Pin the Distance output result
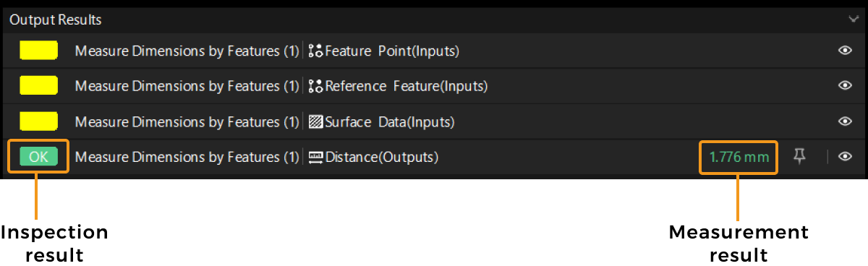This screenshot has width=868, height=266. pos(799,157)
